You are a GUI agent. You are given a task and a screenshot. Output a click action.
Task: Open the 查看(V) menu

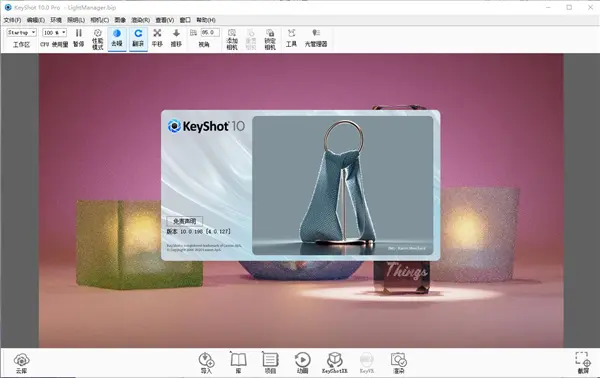tap(165, 20)
